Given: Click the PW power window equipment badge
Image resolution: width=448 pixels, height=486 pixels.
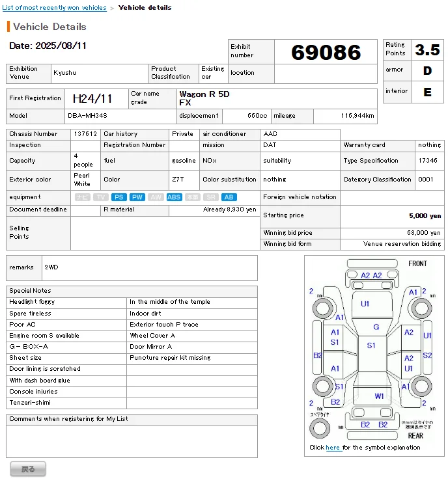Looking at the screenshot, I should [137, 197].
